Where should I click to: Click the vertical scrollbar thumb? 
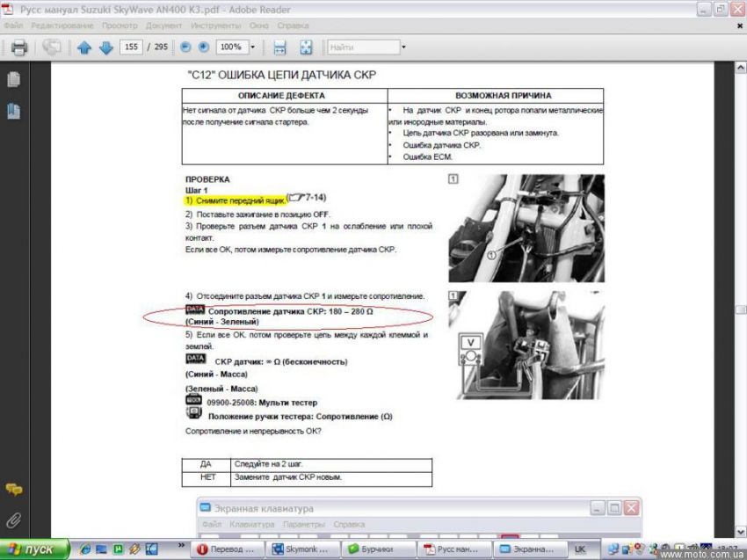(x=741, y=309)
